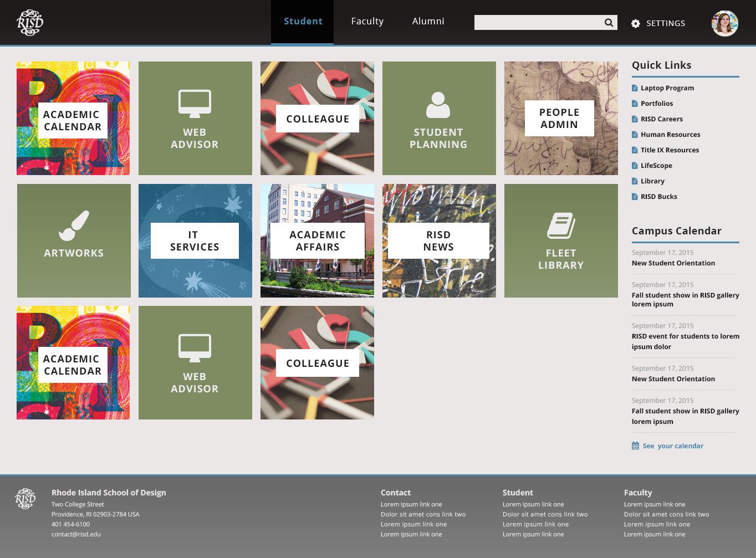Click Dolor sit amet link under Contact
Screen dimensions: 756x558
click(x=423, y=515)
